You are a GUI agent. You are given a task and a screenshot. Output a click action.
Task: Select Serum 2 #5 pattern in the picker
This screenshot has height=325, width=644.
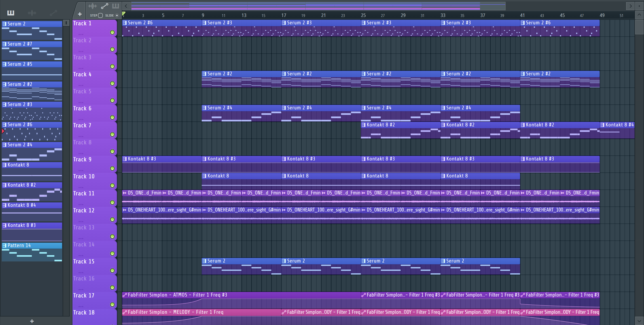[x=32, y=71]
